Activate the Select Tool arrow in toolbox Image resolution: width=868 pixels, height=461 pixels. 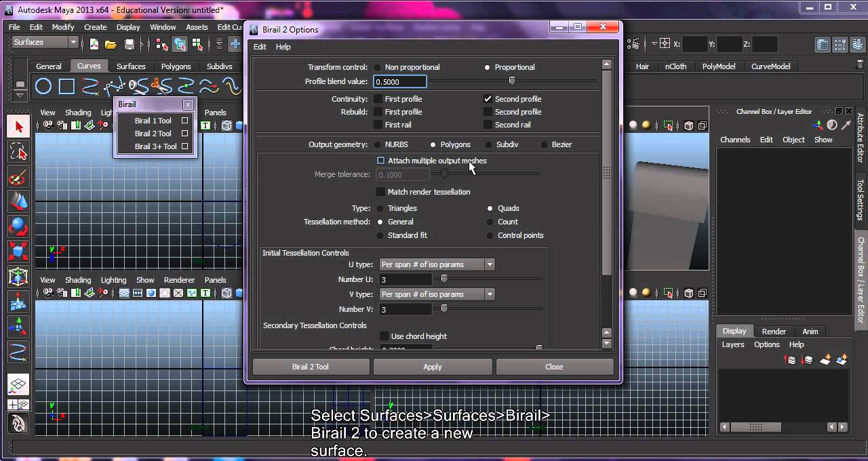tap(18, 127)
